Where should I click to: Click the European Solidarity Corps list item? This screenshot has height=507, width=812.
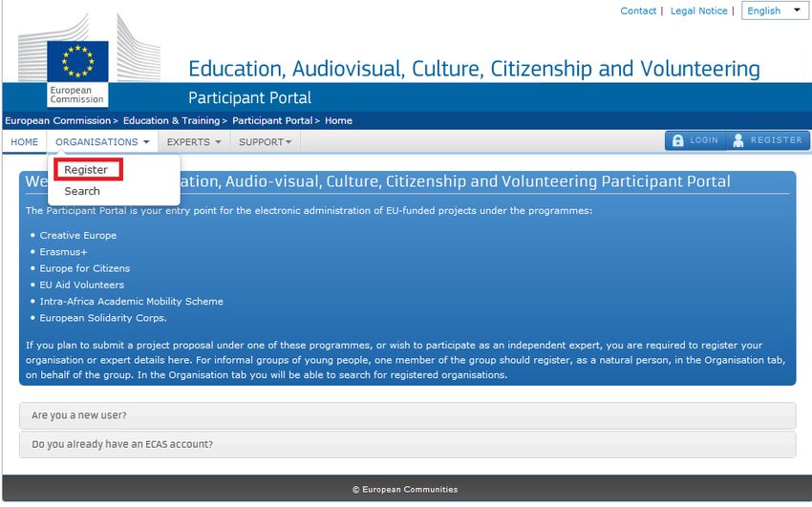pyautogui.click(x=103, y=318)
